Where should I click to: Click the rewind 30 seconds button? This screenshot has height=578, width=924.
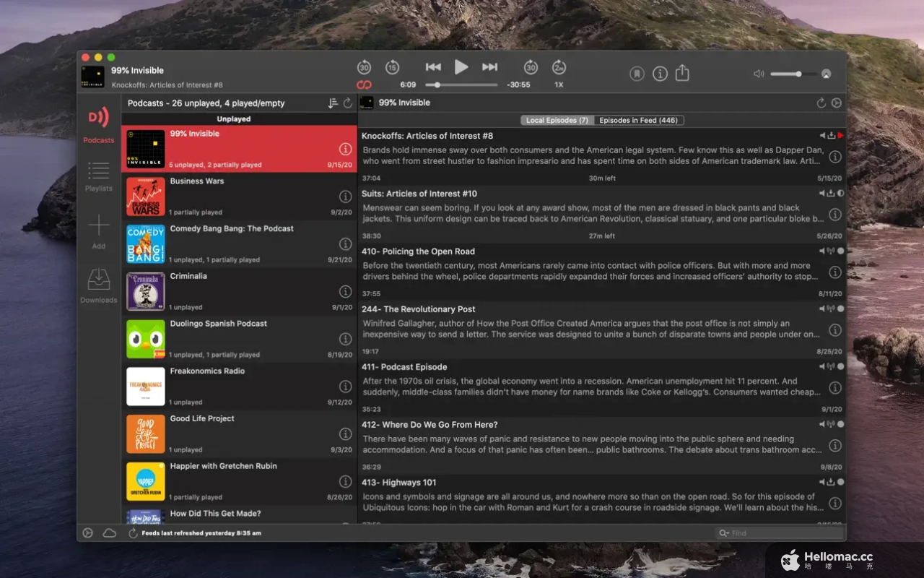[365, 67]
